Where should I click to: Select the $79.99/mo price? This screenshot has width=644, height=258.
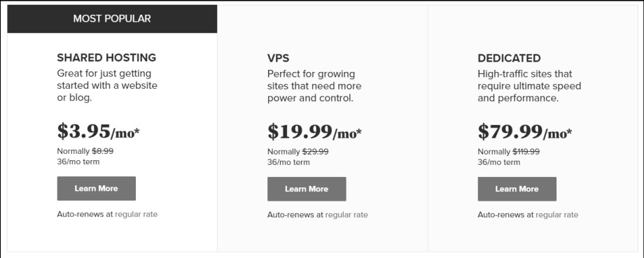click(525, 131)
